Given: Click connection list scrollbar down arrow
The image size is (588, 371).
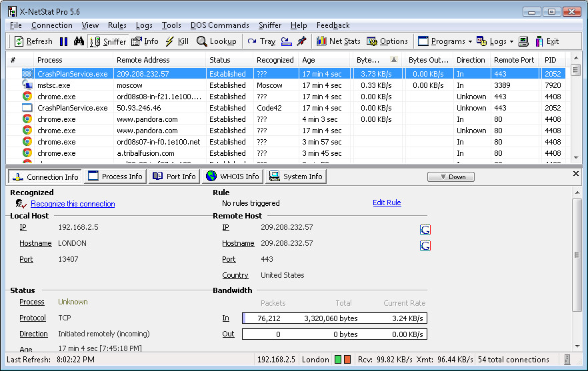Looking at the screenshot, I should pos(576,158).
